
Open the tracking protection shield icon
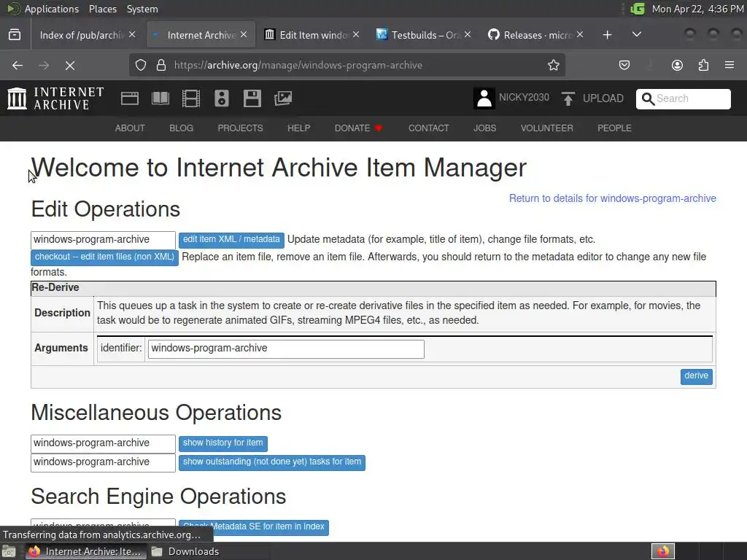(141, 65)
